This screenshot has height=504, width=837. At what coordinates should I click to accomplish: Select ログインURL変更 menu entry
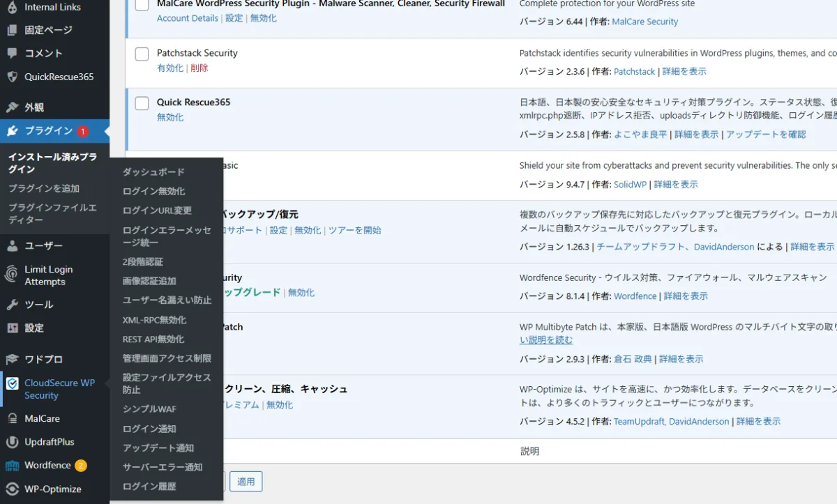(x=157, y=211)
